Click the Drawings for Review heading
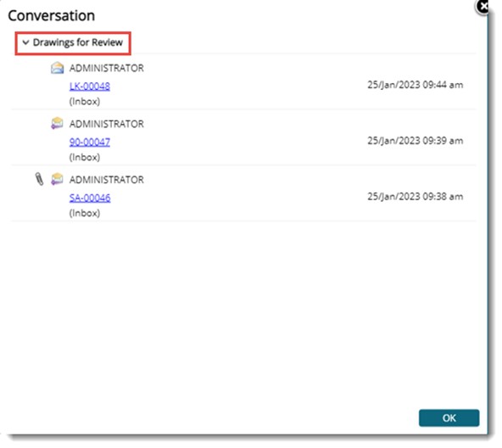This screenshot has width=502, height=448. (78, 42)
